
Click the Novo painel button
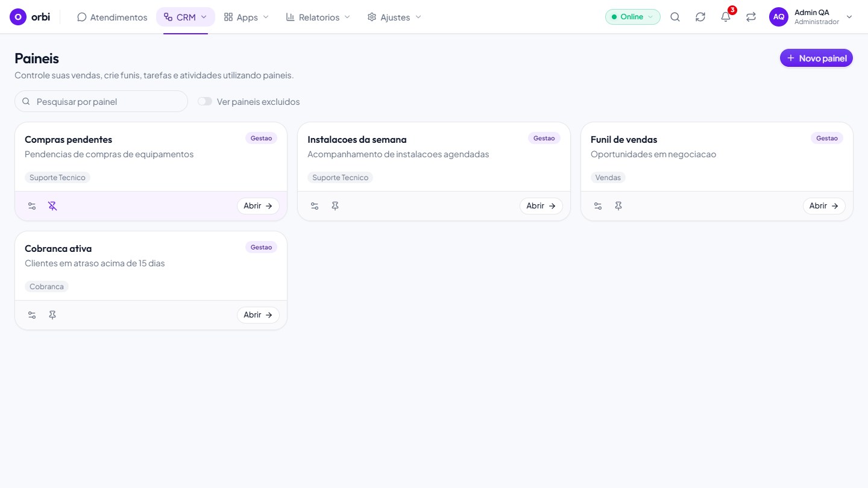pos(817,58)
